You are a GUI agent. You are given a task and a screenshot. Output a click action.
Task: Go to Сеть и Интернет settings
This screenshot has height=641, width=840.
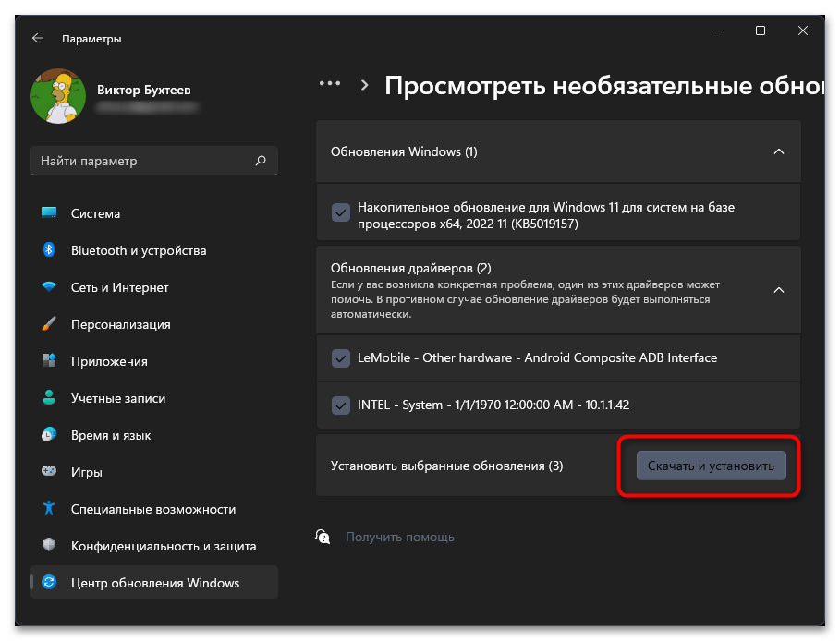pyautogui.click(x=154, y=287)
